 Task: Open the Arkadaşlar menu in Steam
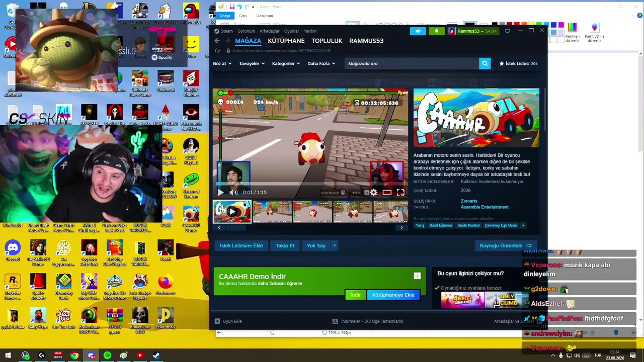(x=269, y=31)
